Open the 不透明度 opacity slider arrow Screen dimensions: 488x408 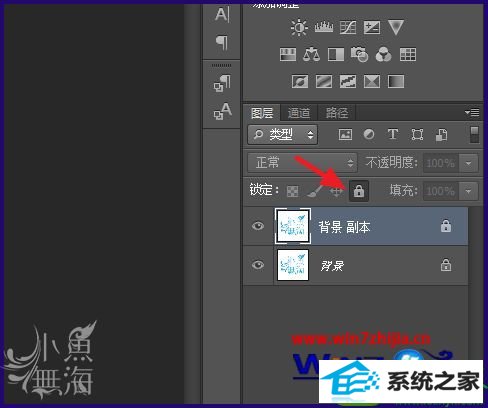(x=468, y=163)
